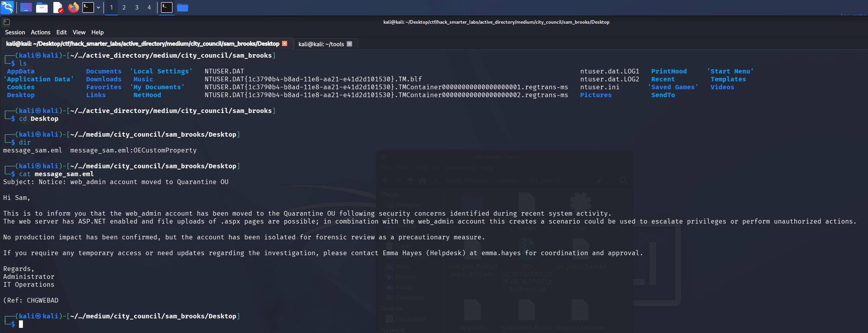Launch the file manager from the panel

pyautogui.click(x=42, y=7)
